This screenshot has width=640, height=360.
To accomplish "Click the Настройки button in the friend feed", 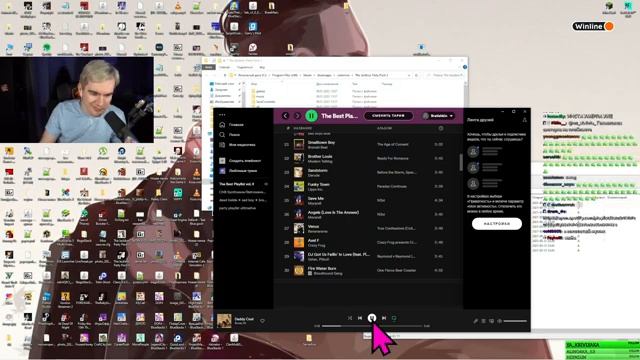I will 497,224.
